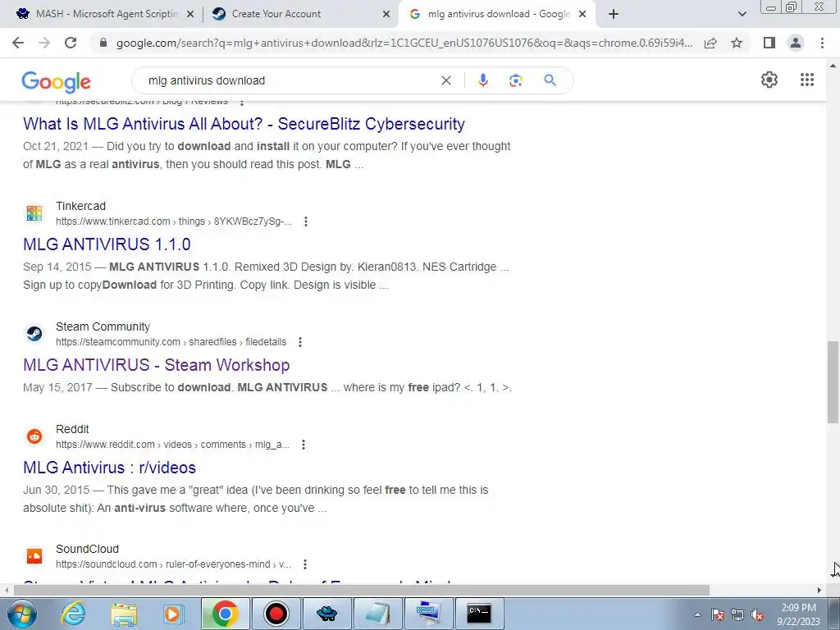Click the Steam Community favicon
Image resolution: width=840 pixels, height=630 pixels.
(x=34, y=334)
